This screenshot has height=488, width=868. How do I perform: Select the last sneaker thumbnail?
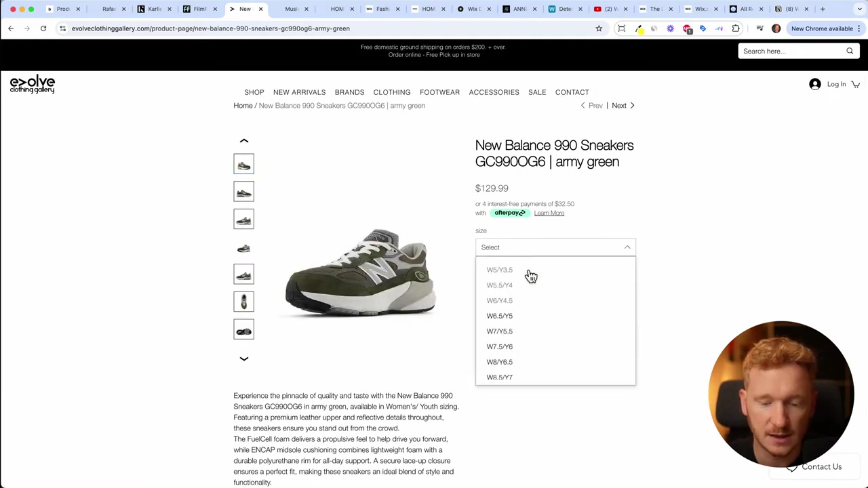coord(244,329)
